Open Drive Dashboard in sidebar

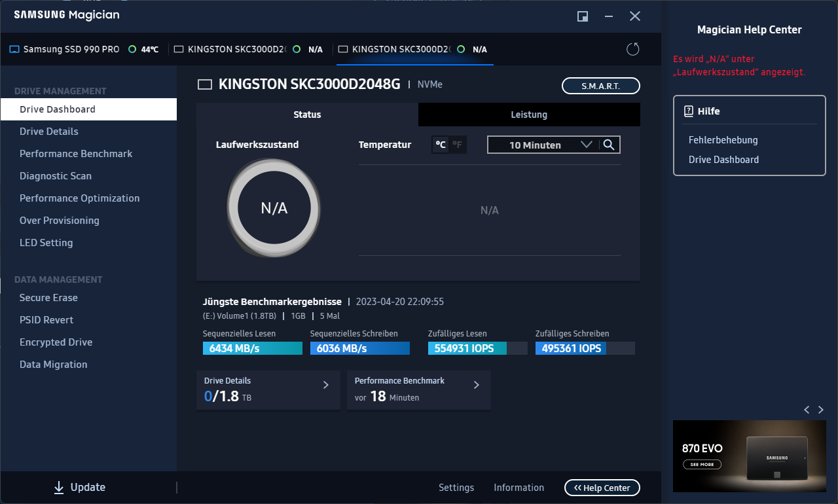click(x=88, y=109)
